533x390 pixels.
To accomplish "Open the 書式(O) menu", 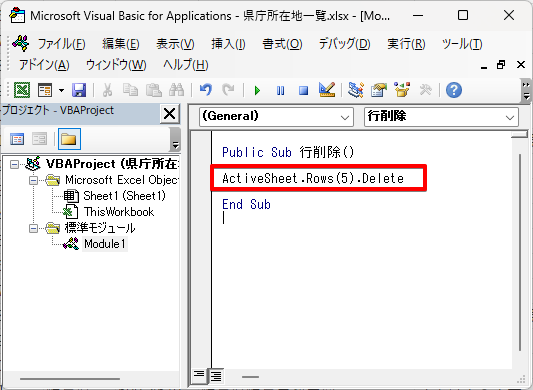I will point(282,44).
